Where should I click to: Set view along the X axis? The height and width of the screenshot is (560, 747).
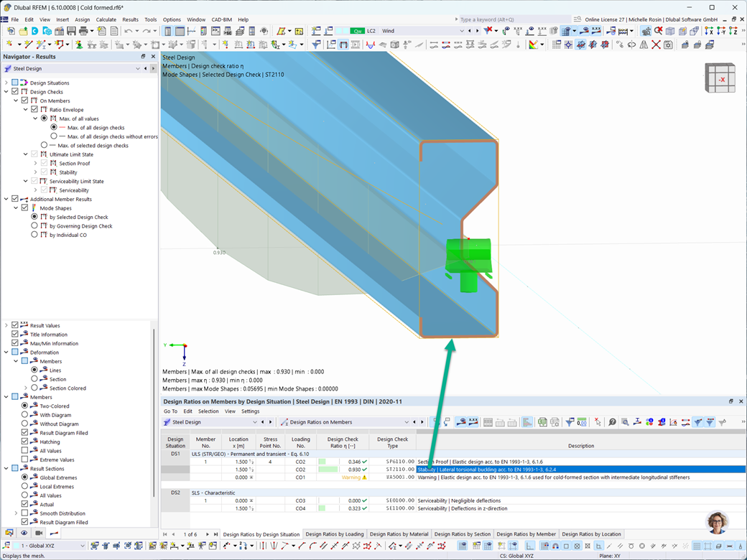point(709,31)
